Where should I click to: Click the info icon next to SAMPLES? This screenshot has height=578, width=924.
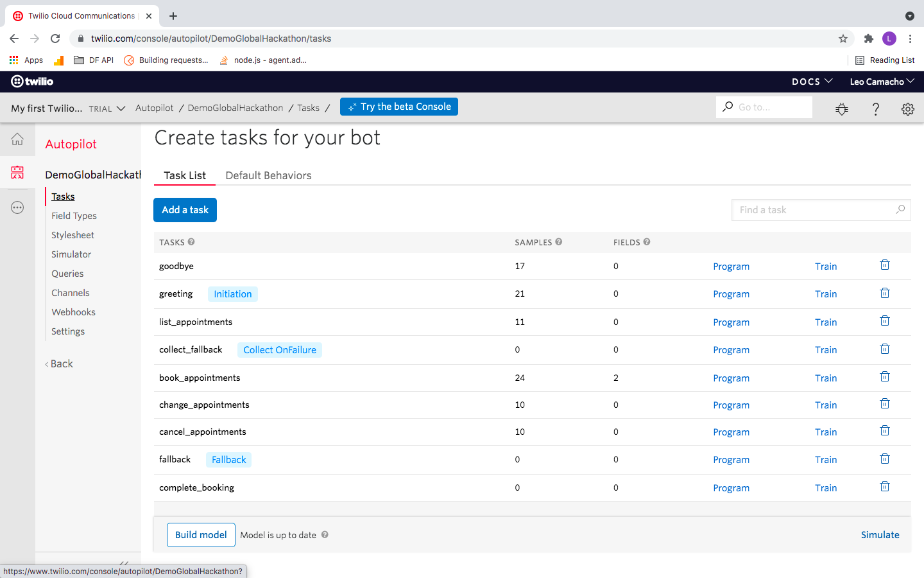[x=559, y=242]
